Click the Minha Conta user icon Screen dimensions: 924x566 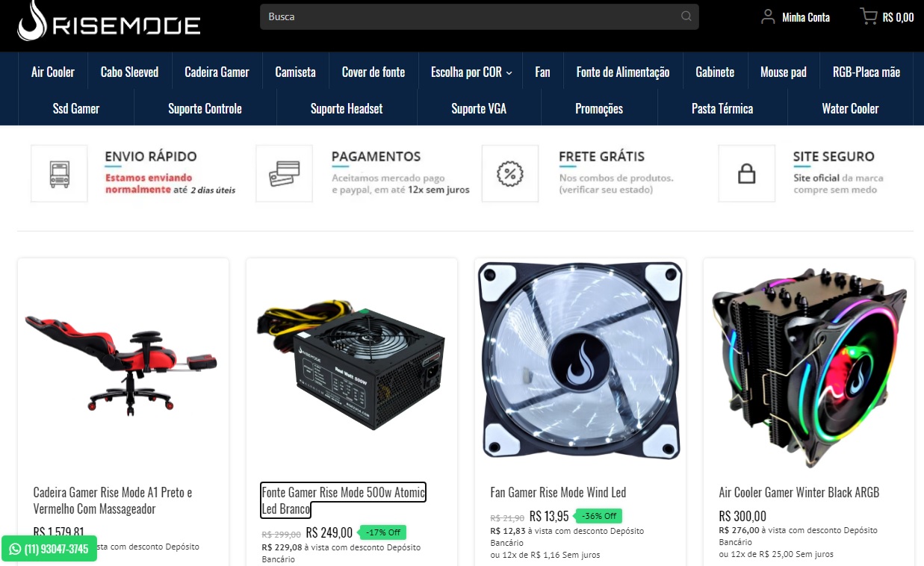767,16
